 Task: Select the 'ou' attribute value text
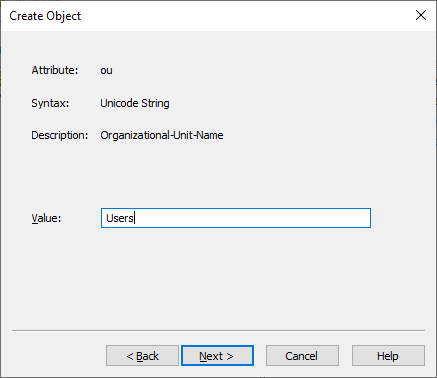pos(106,71)
